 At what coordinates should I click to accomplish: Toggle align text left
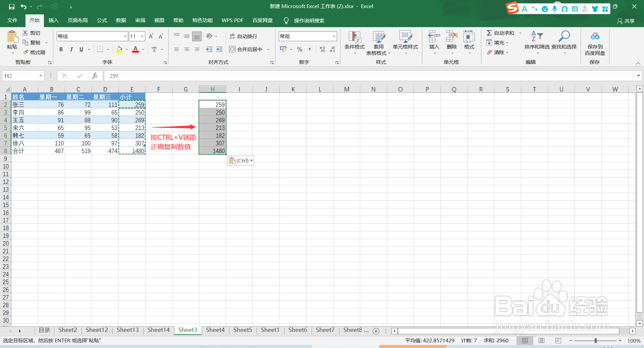pos(177,49)
